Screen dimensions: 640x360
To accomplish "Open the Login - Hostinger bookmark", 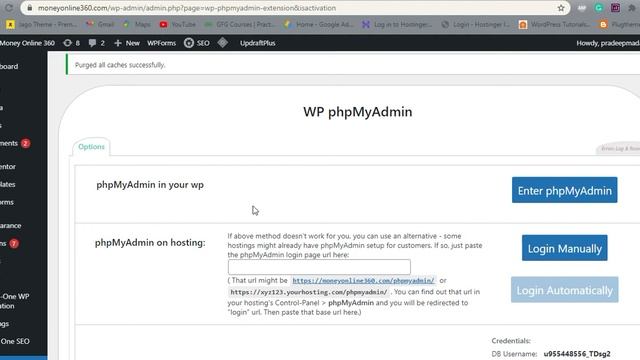I will coord(476,24).
